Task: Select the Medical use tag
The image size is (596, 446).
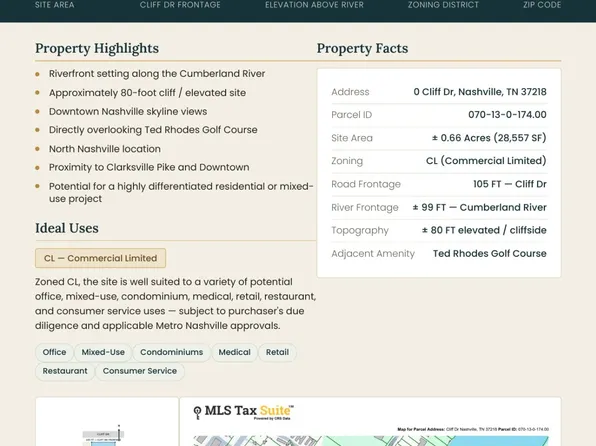Action: pyautogui.click(x=235, y=352)
